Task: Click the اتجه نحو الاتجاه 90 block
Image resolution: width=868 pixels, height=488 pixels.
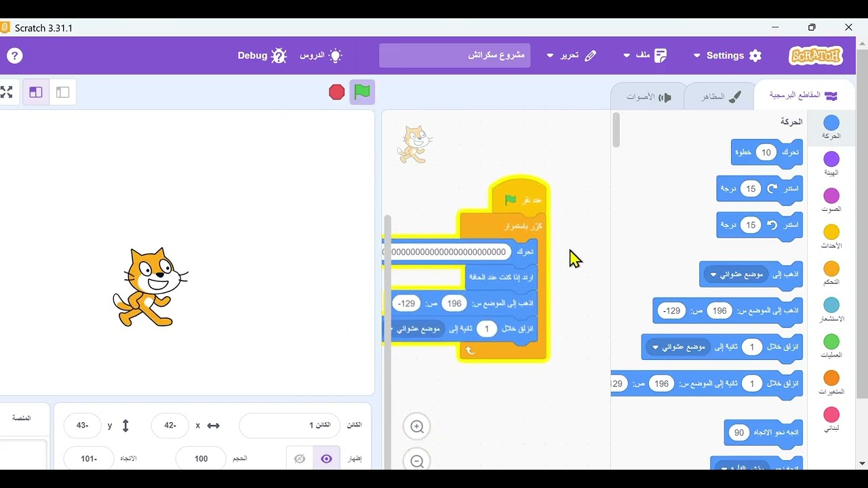Action: (764, 432)
